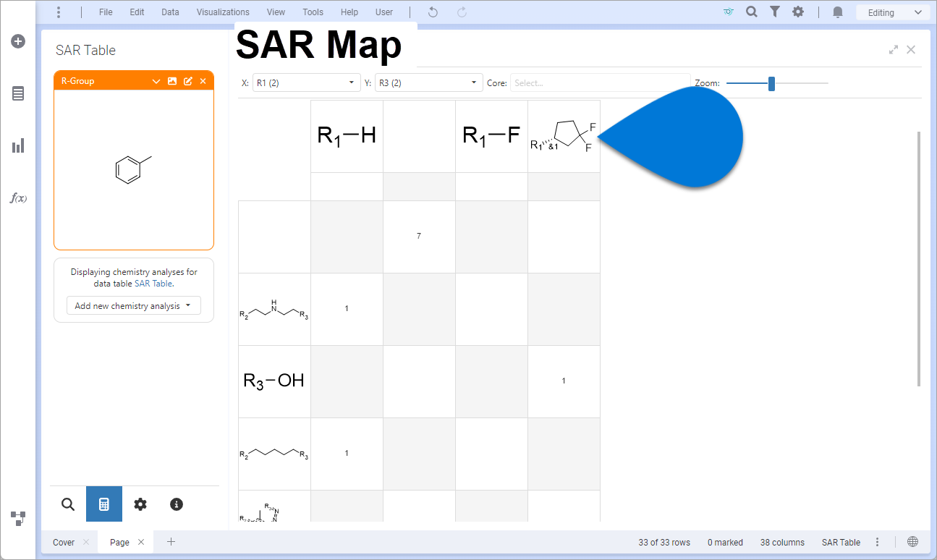Select the search icon in panel footer
The width and height of the screenshot is (937, 560).
(x=67, y=504)
